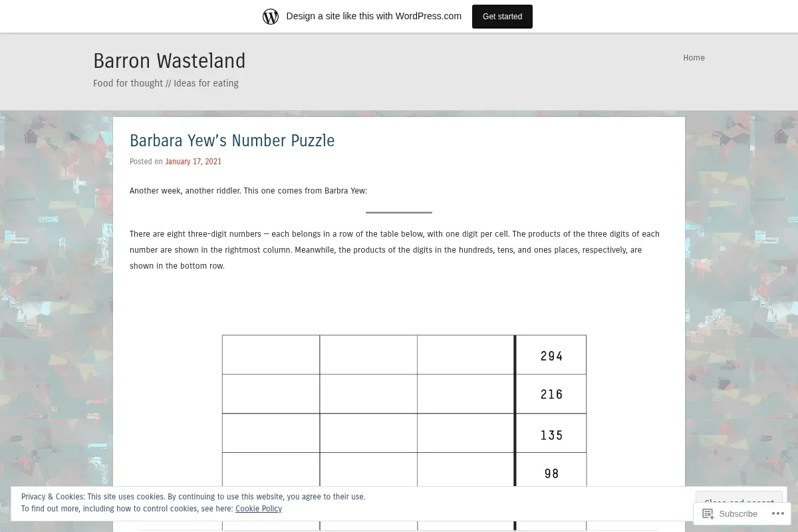Go to Barron Wasteland site title
The width and height of the screenshot is (798, 532).
(170, 61)
